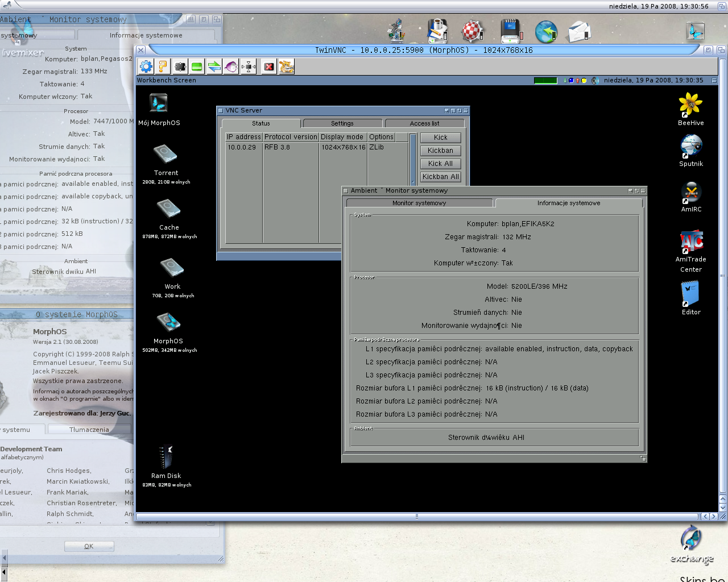
Task: Click the butterfly cube icon top right
Action: pos(695,31)
